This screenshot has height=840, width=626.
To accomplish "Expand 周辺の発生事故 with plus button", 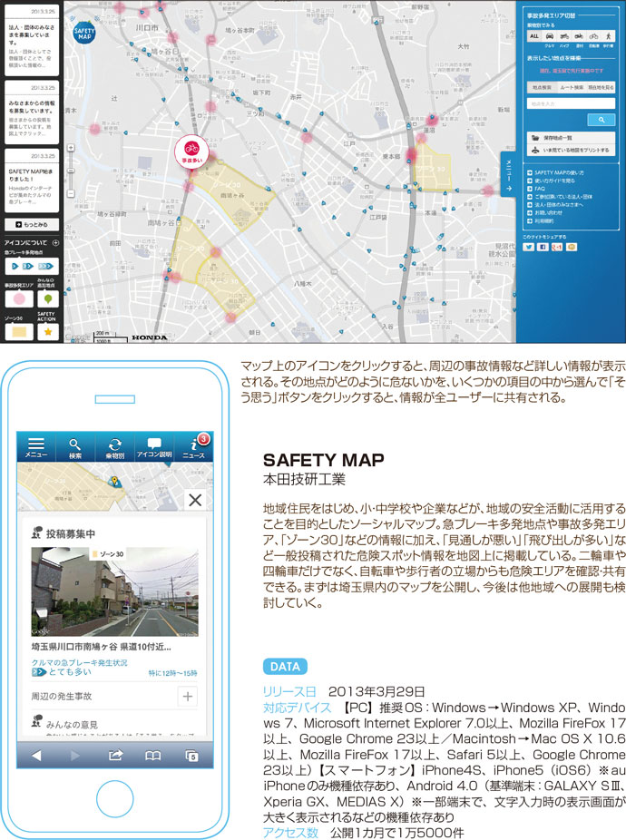I will (188, 696).
